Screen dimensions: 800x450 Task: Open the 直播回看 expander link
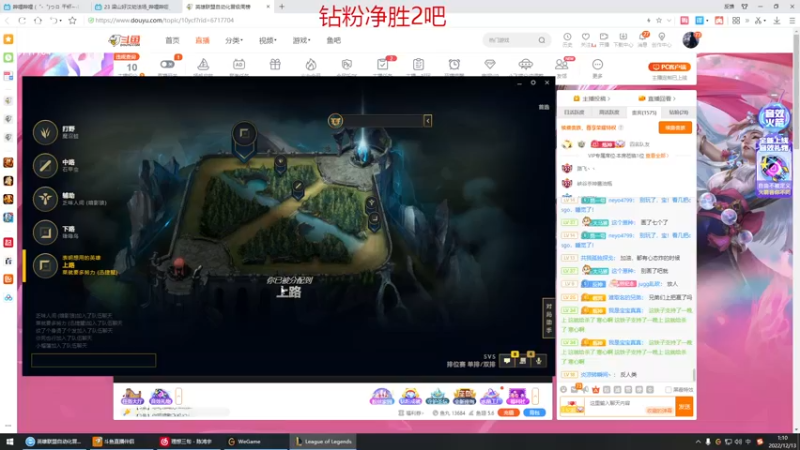pos(657,98)
